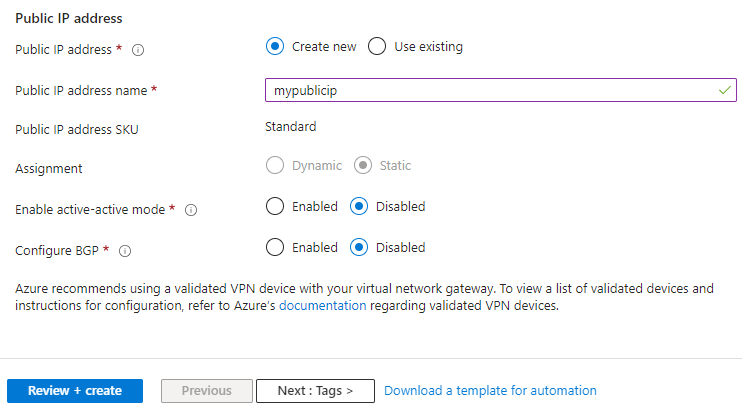The height and width of the screenshot is (412, 742).
Task: Open Azure's documentation link
Action: click(322, 307)
